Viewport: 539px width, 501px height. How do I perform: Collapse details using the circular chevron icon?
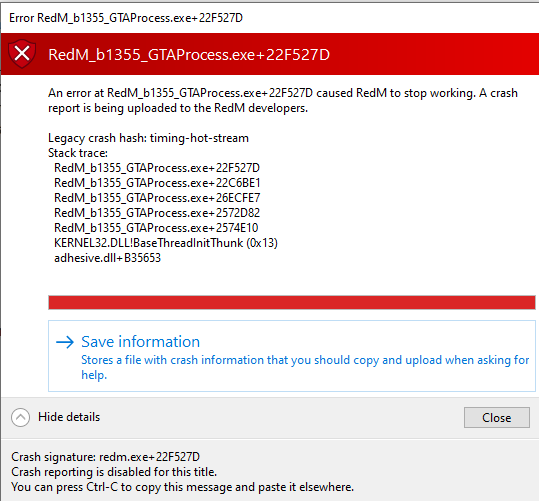tap(20, 417)
